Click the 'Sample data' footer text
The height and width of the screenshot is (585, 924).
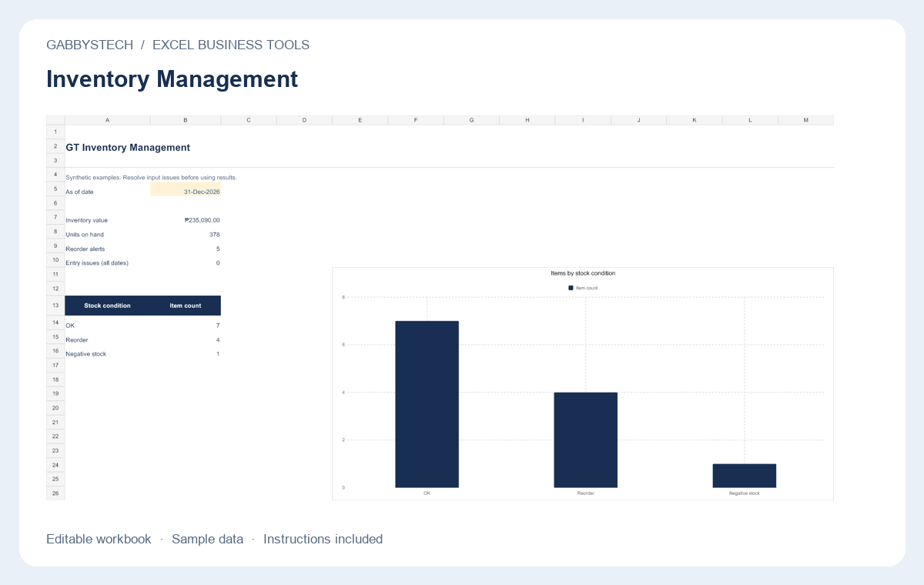coord(207,539)
